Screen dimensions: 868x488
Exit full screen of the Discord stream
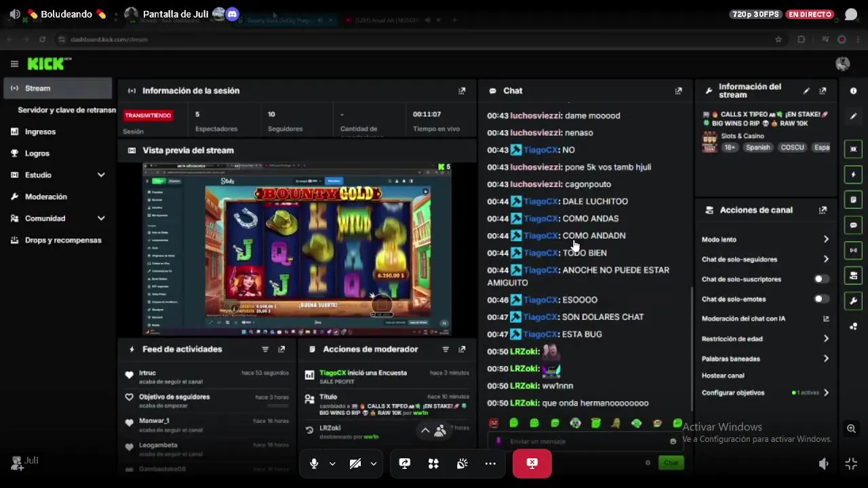851,464
